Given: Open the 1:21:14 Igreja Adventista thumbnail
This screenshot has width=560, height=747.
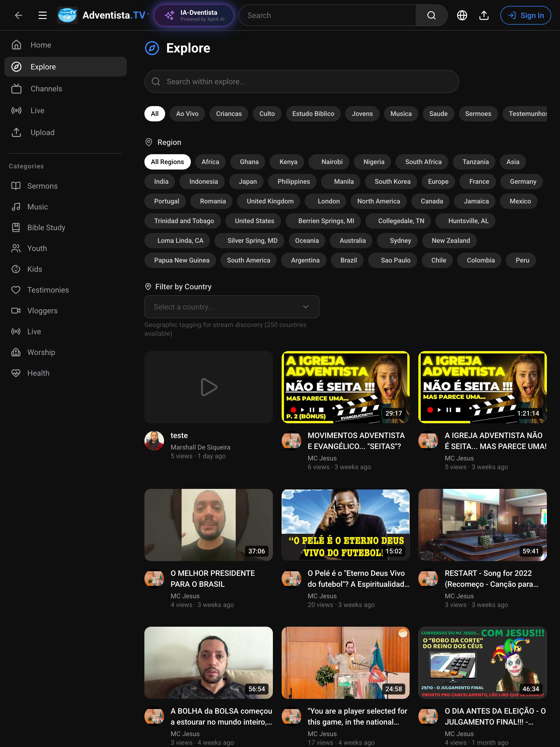Looking at the screenshot, I should point(482,387).
